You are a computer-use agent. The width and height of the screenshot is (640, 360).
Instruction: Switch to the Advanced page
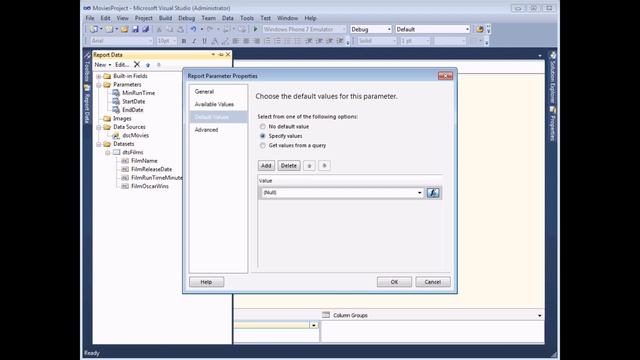(206, 129)
